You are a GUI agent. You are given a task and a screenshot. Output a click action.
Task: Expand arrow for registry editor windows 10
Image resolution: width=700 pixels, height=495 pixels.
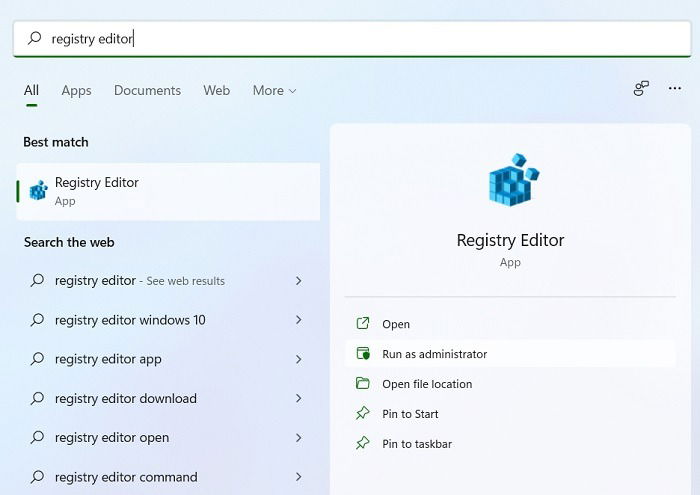299,320
